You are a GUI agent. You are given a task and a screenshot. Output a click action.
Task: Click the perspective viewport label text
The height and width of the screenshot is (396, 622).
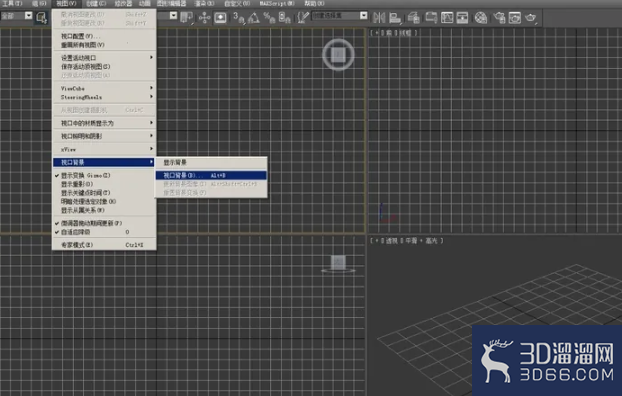(x=407, y=240)
